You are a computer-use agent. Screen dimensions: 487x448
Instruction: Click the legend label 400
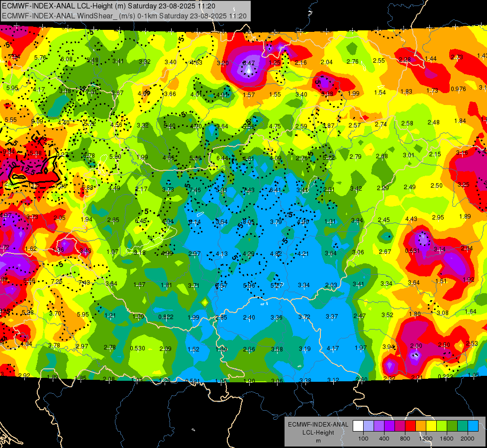(x=384, y=439)
